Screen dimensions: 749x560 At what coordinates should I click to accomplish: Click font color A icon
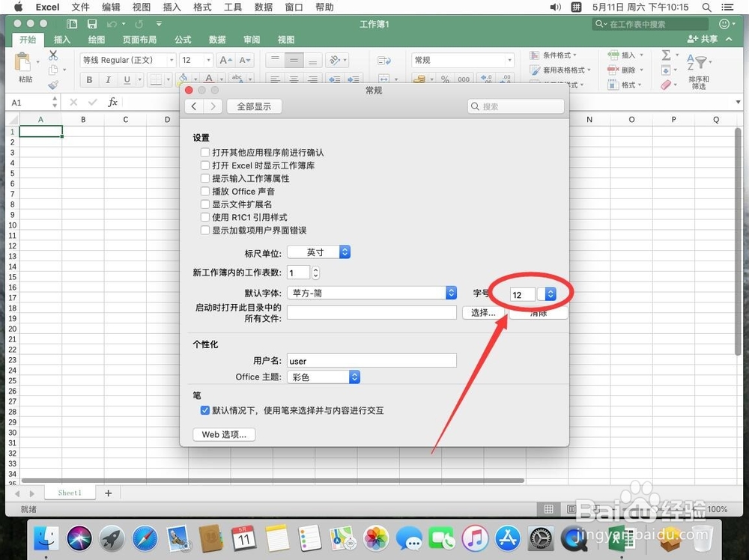point(209,79)
